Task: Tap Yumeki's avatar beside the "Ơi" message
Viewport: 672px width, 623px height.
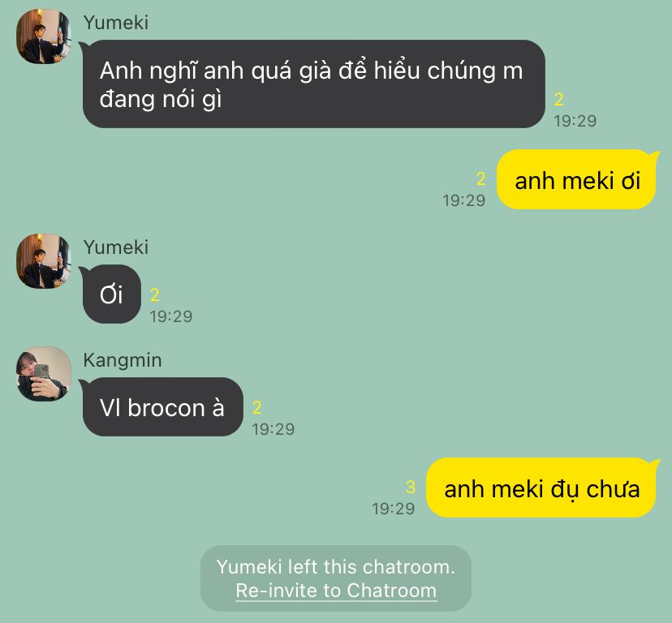Action: 44,261
